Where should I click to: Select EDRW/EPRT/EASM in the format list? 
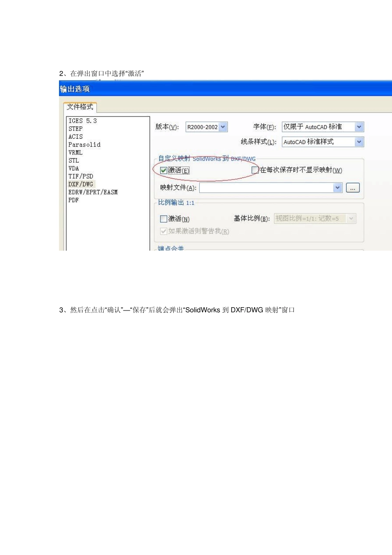[93, 192]
